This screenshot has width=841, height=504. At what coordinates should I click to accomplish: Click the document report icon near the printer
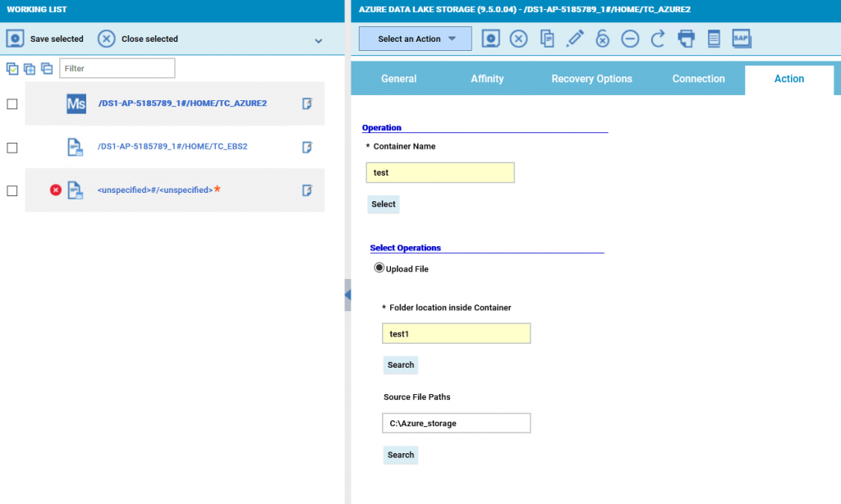714,39
